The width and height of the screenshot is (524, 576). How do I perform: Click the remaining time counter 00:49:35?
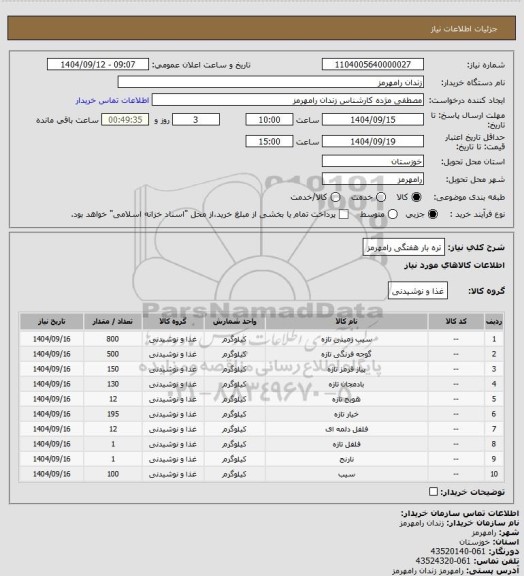(125, 120)
